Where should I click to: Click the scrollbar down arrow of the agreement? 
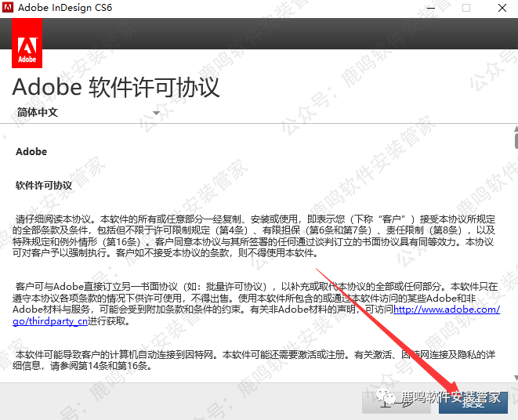[515, 378]
